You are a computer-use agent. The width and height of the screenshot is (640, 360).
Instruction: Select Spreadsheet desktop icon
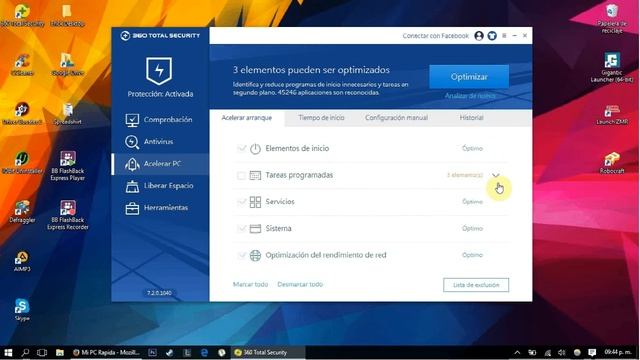coord(68,113)
